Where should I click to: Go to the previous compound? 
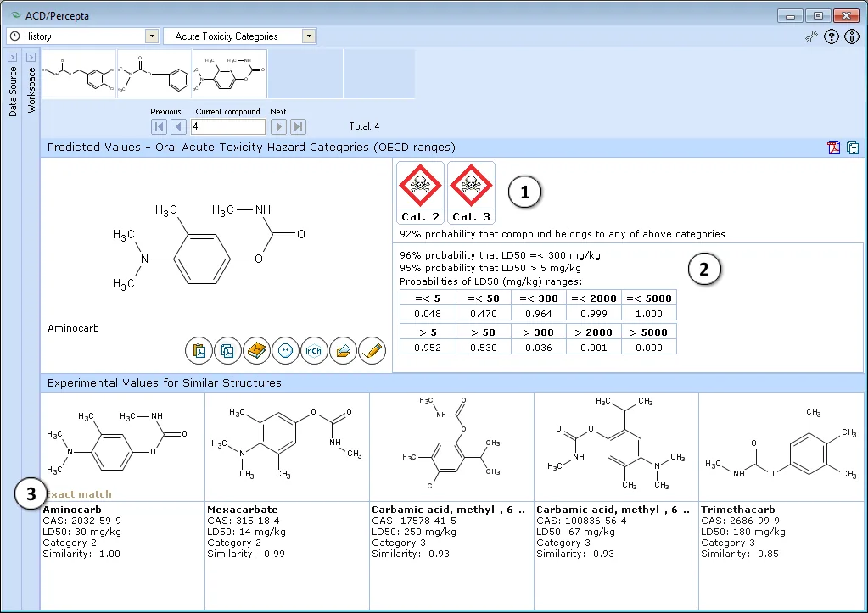point(178,126)
